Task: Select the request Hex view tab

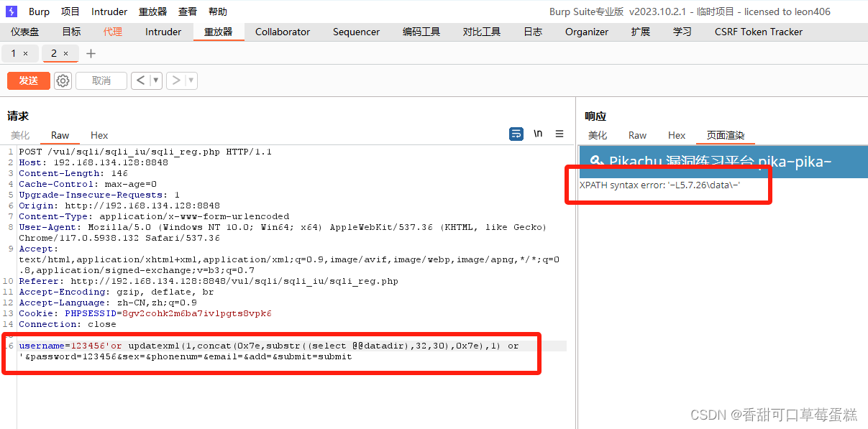Action: (x=99, y=135)
